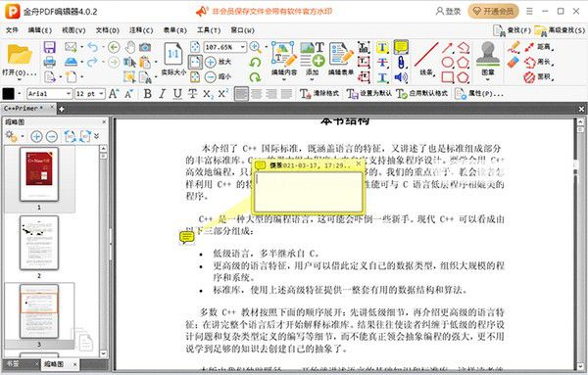588x375 pixels.
Task: Select the eraser tool
Action: click(x=513, y=62)
